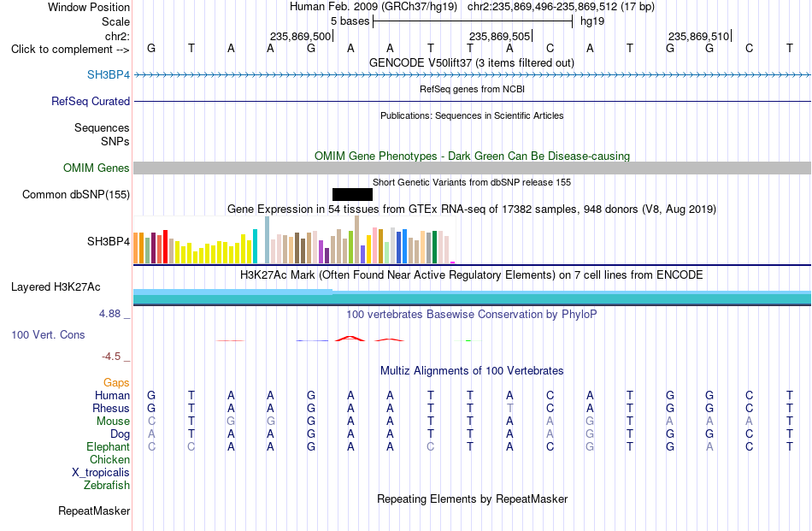Click the '5 bases' scale bar label
Image resolution: width=812 pixels, height=531 pixels.
coord(350,21)
